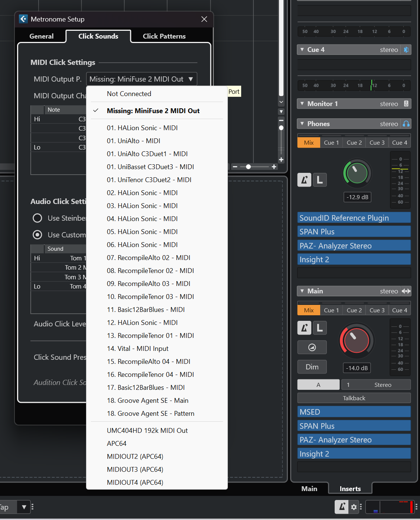
Task: Open options dots beside metronome gear
Action: coord(361,507)
